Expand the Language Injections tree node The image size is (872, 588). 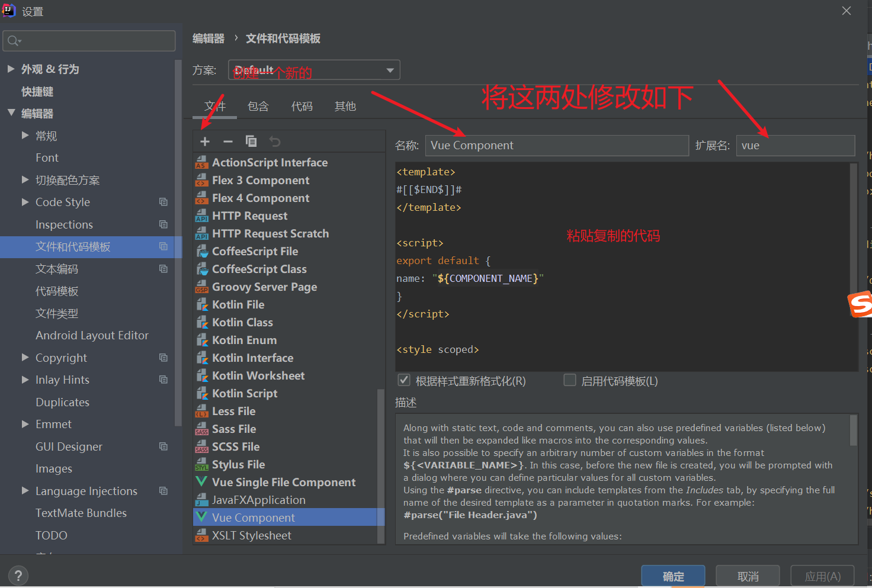[25, 490]
